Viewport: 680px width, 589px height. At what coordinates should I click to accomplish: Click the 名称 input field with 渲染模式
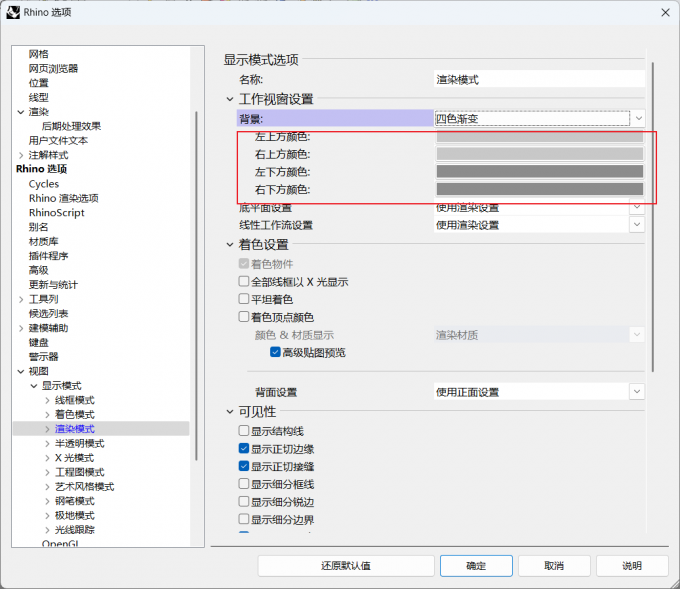(x=539, y=79)
